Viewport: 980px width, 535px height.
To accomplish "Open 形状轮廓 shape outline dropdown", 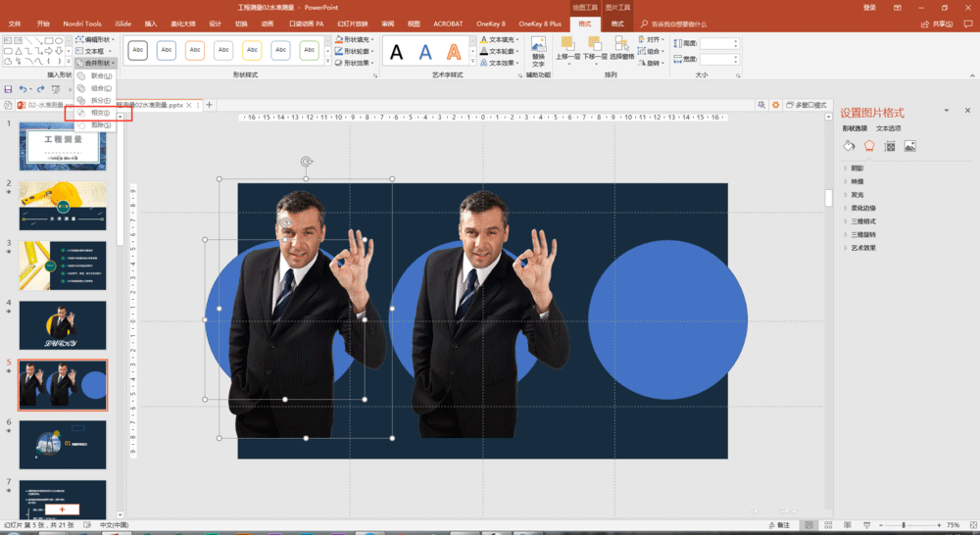I will (x=355, y=51).
